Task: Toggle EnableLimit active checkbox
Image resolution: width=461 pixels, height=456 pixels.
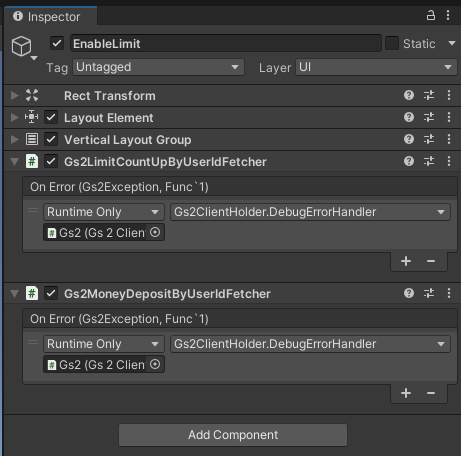Action: (x=57, y=43)
